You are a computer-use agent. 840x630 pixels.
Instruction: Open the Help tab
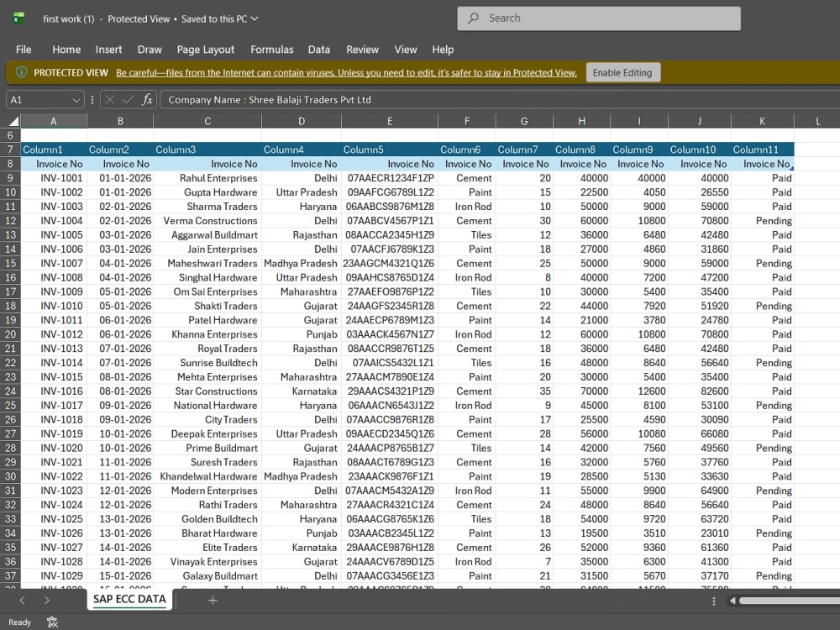(x=443, y=50)
